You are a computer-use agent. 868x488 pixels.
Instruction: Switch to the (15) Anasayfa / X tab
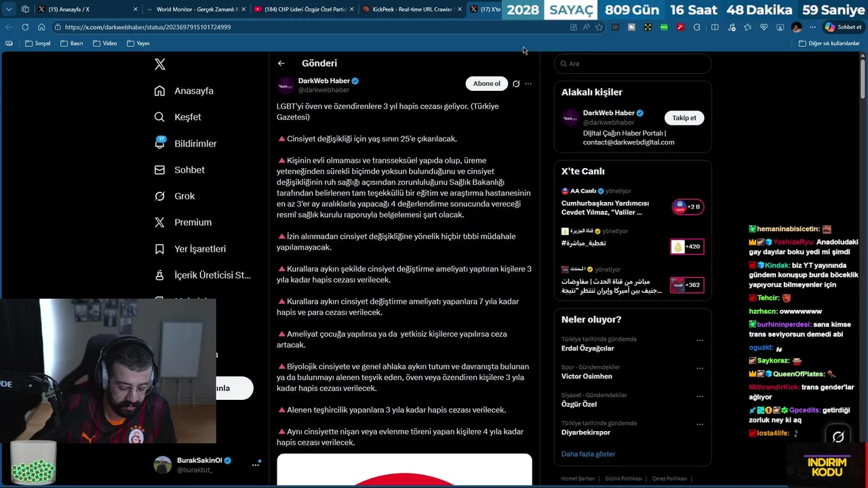87,9
